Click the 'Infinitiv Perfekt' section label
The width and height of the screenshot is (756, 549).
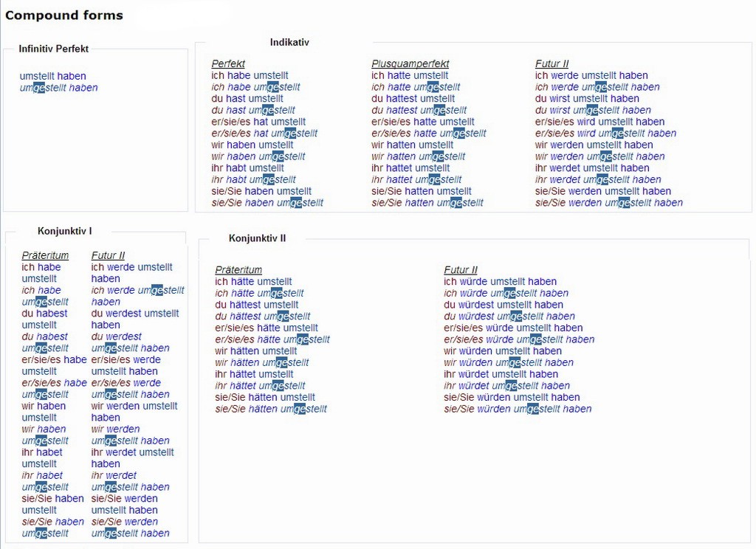pyautogui.click(x=54, y=49)
